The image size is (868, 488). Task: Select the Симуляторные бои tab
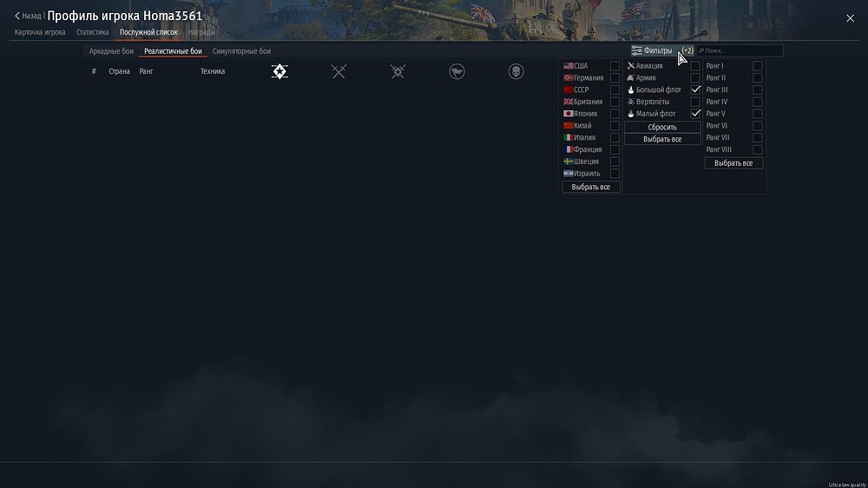pyautogui.click(x=241, y=51)
